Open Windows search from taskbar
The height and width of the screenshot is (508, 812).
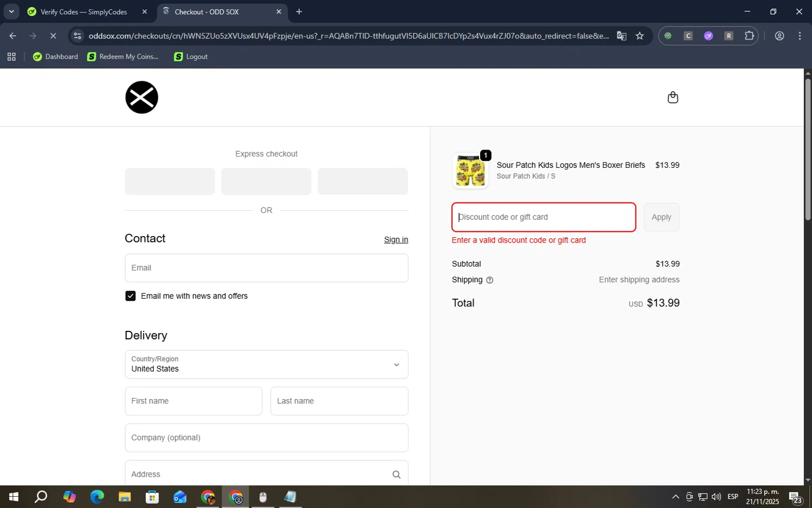(x=41, y=497)
